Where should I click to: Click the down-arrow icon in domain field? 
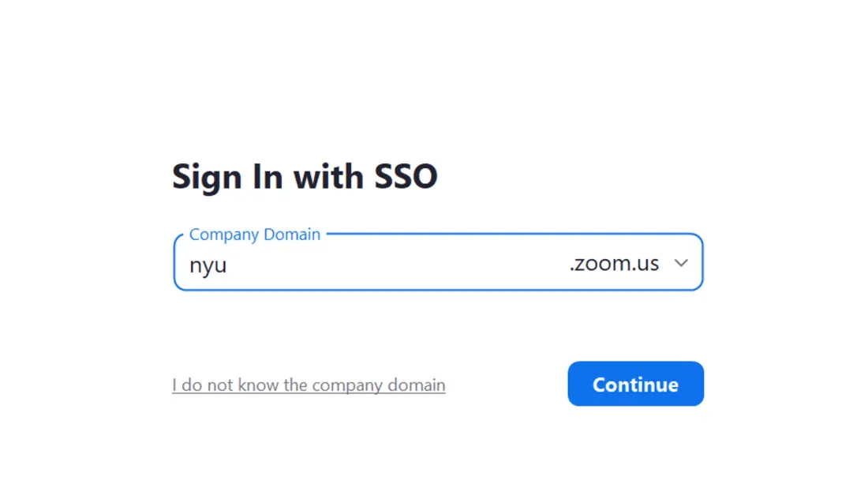681,263
